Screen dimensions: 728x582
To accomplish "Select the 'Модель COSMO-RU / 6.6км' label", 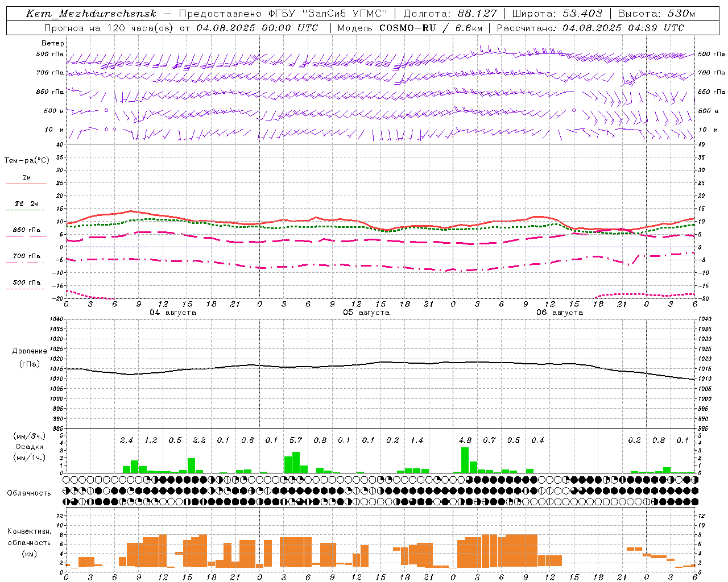I will coord(410,28).
